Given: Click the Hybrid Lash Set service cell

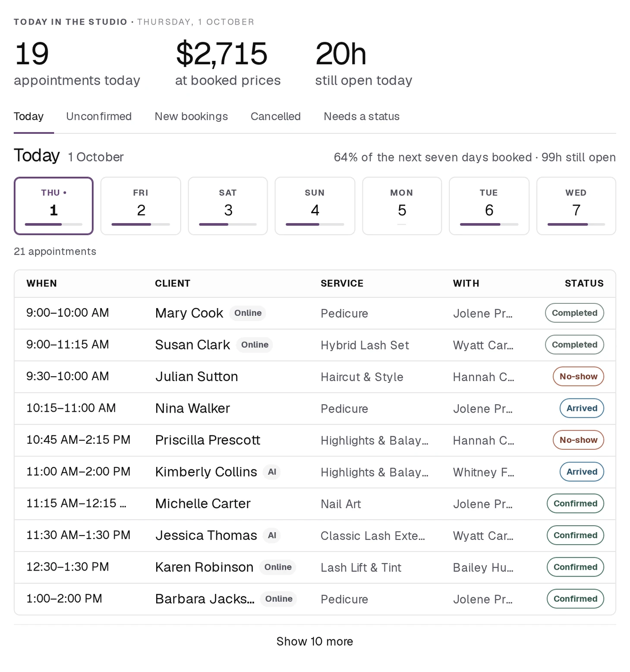Looking at the screenshot, I should point(365,345).
